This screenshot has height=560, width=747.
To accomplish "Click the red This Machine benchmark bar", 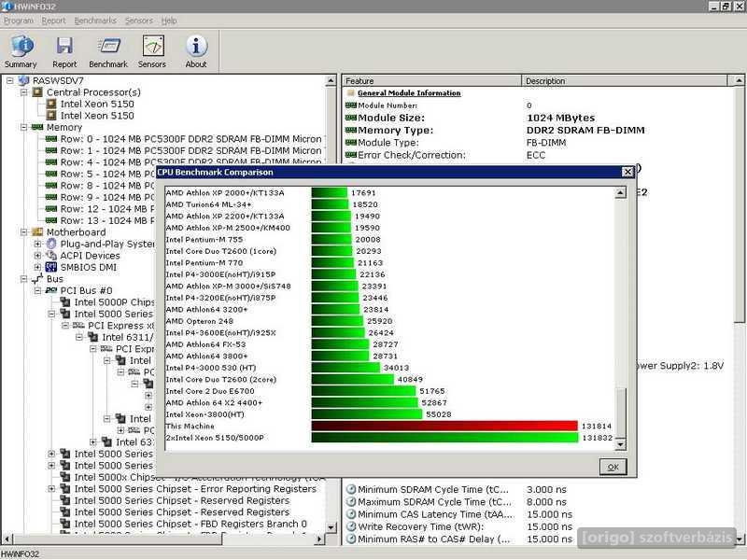I will pyautogui.click(x=444, y=426).
